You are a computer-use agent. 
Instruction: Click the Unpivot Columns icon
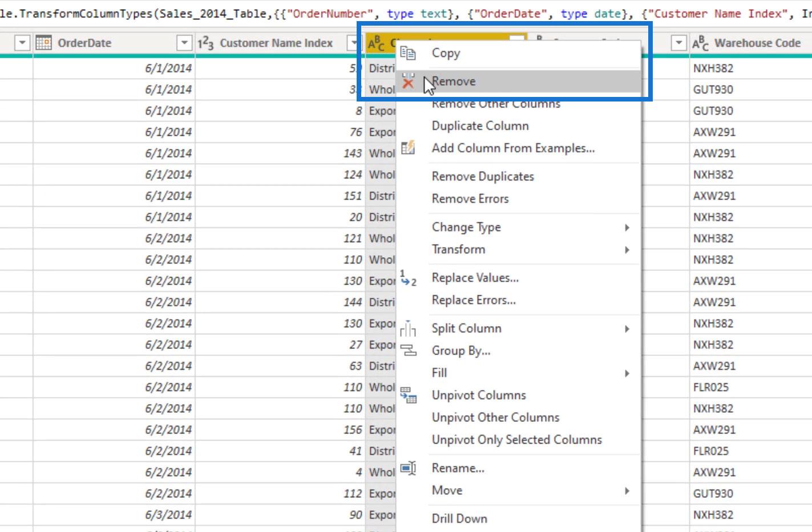click(408, 395)
